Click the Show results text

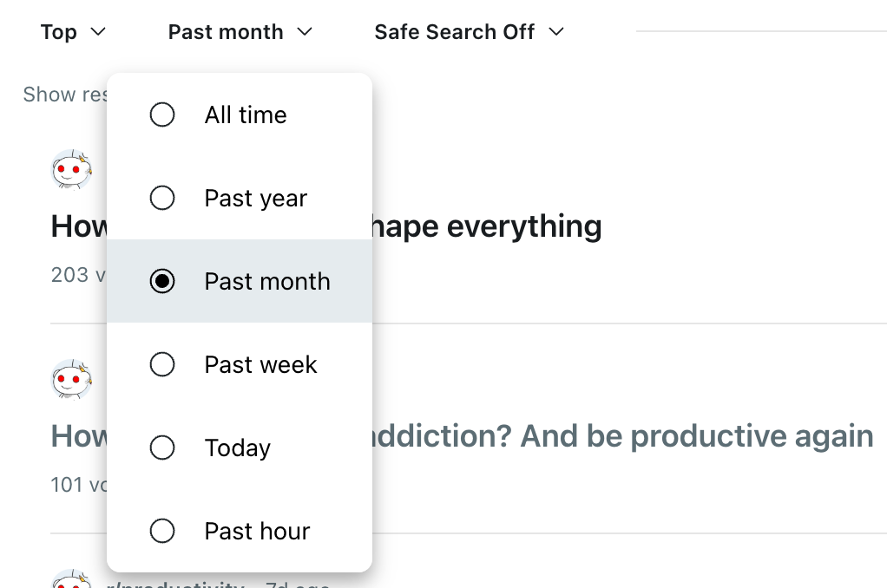coord(65,94)
